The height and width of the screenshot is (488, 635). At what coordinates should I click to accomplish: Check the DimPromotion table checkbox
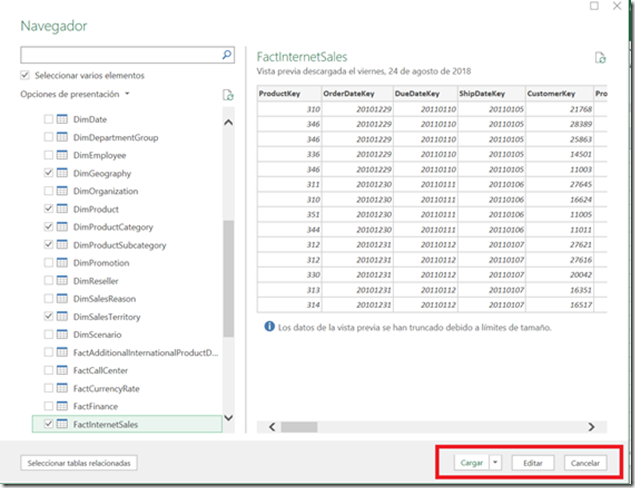click(47, 263)
